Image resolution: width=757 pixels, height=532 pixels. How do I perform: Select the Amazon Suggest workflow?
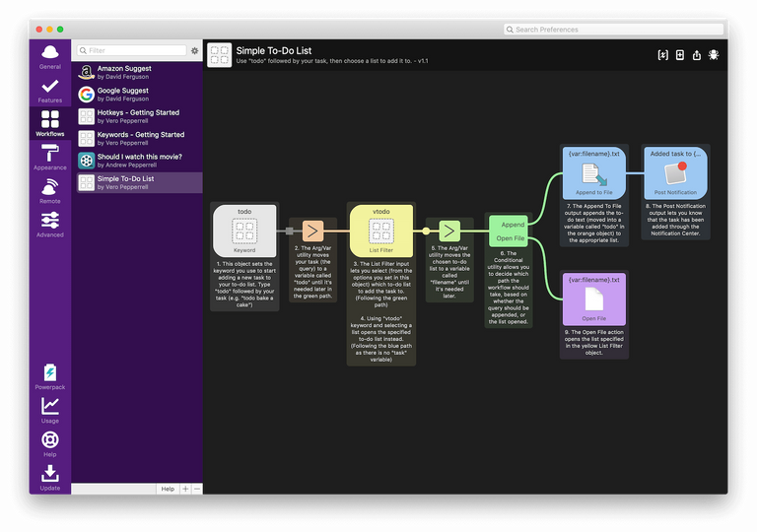point(138,73)
